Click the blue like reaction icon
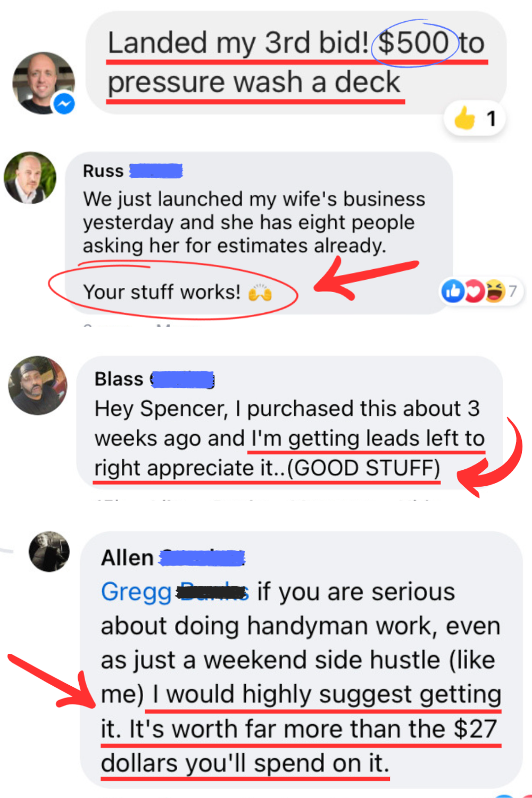The width and height of the screenshot is (532, 798). click(x=453, y=291)
